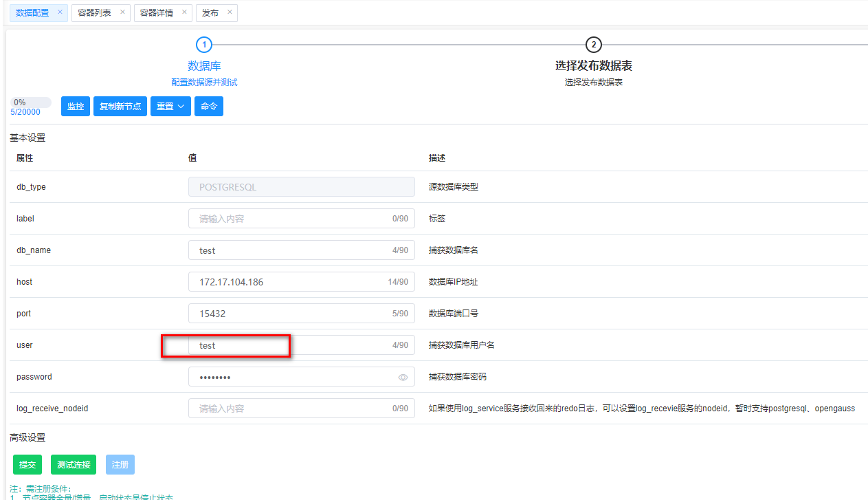868x500 pixels.
Task: Close the 数据配置 tab
Action: (x=60, y=12)
